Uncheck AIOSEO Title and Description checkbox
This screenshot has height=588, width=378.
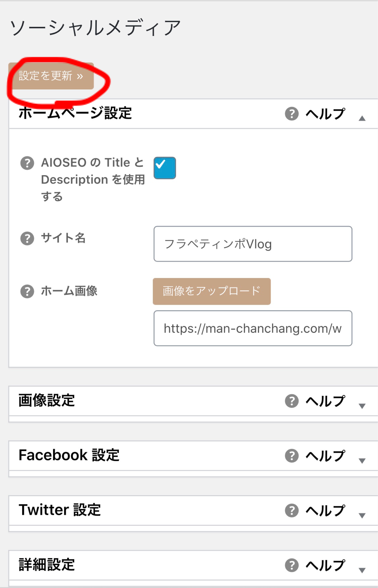point(165,168)
